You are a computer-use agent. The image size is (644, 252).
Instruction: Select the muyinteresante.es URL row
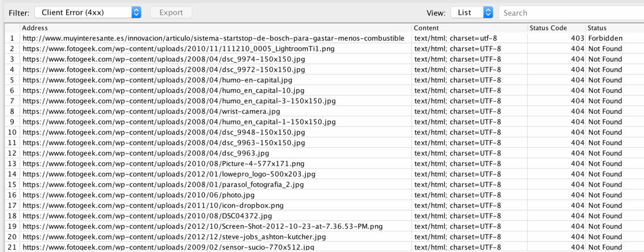tap(214, 39)
